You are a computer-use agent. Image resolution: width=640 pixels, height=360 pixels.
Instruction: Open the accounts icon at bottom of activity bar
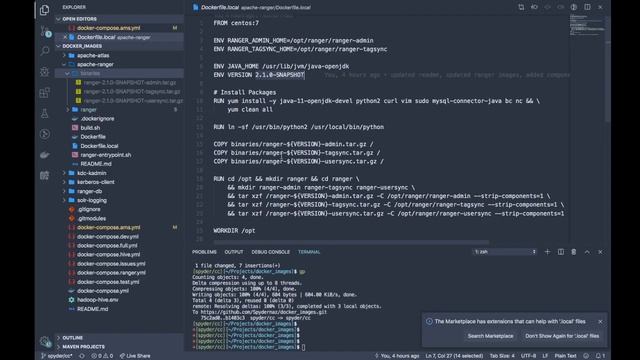45,341
